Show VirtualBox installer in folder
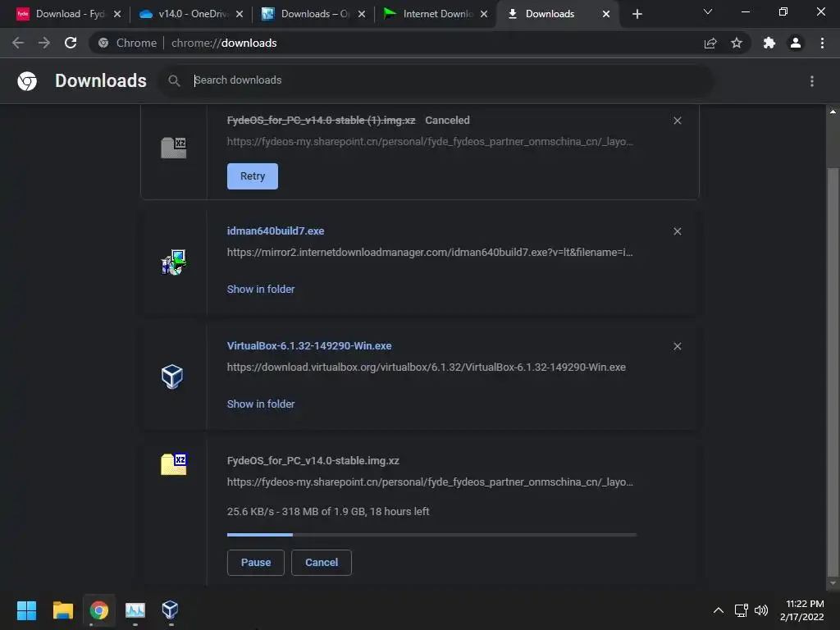This screenshot has width=840, height=630. [x=261, y=404]
